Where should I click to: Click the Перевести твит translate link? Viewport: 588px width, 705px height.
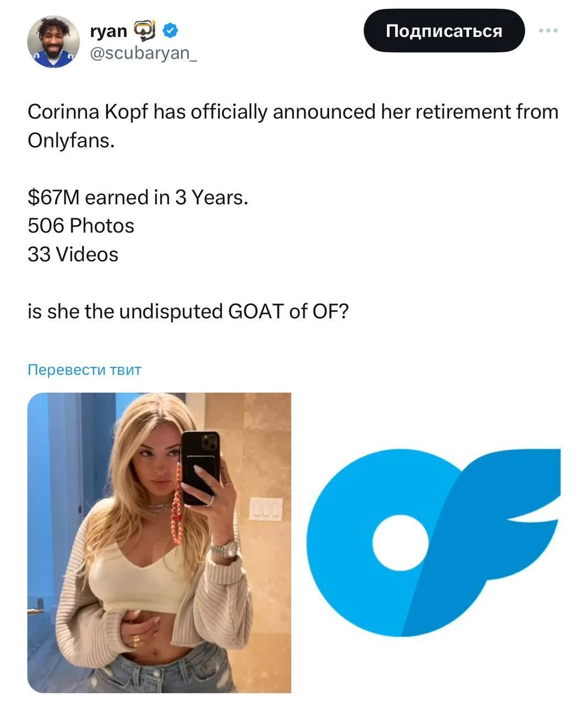[84, 370]
